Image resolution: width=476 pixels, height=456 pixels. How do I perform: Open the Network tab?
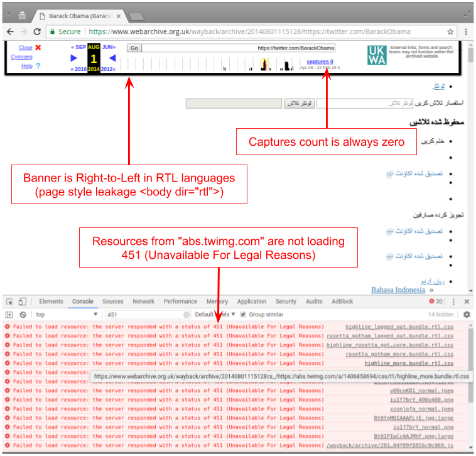(143, 301)
